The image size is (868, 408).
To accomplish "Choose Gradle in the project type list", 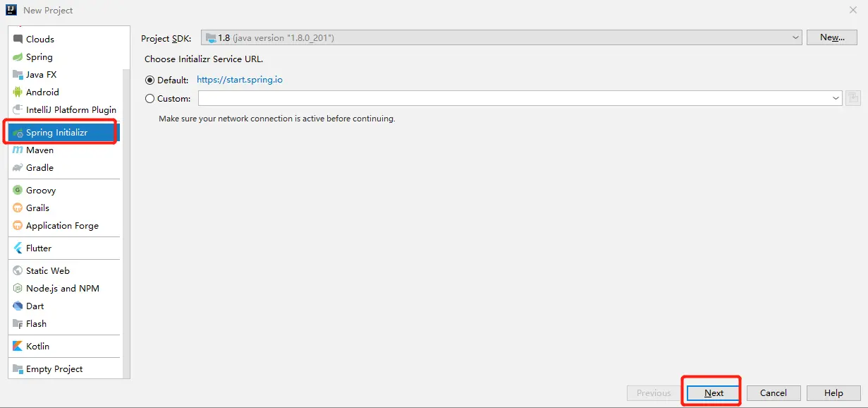I will point(64,167).
